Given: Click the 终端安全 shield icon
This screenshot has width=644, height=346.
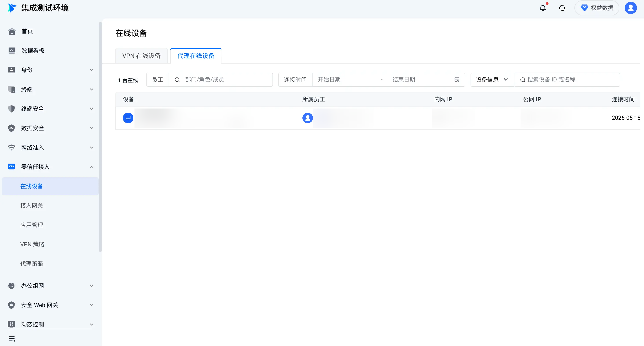Looking at the screenshot, I should tap(11, 109).
